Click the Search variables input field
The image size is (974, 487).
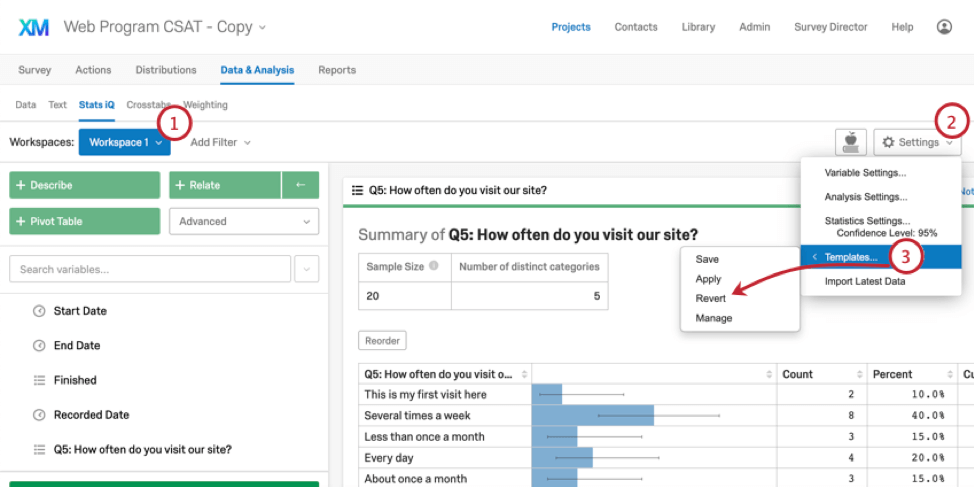tap(150, 269)
